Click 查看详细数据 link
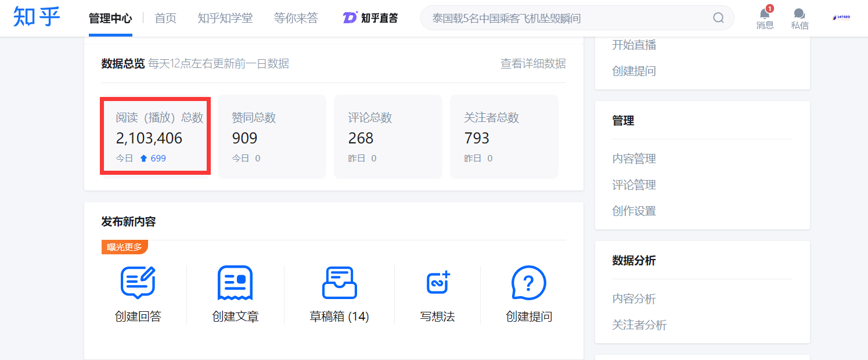 tap(533, 63)
